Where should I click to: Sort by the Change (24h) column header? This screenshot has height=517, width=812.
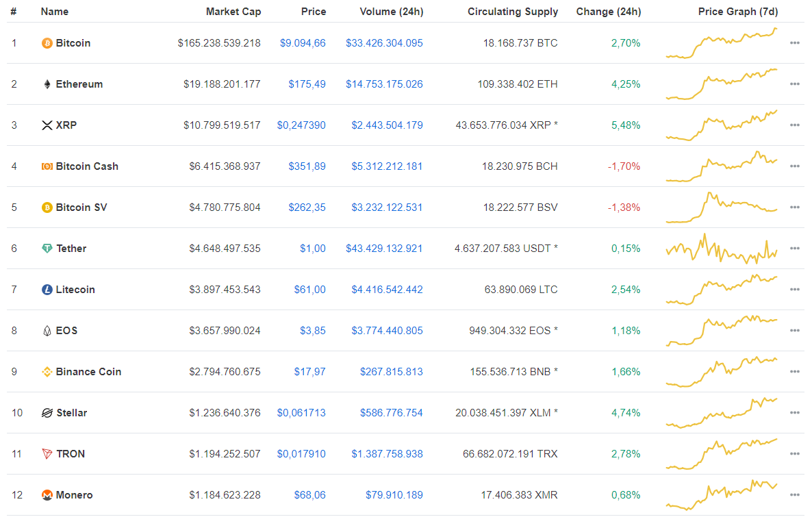(608, 12)
